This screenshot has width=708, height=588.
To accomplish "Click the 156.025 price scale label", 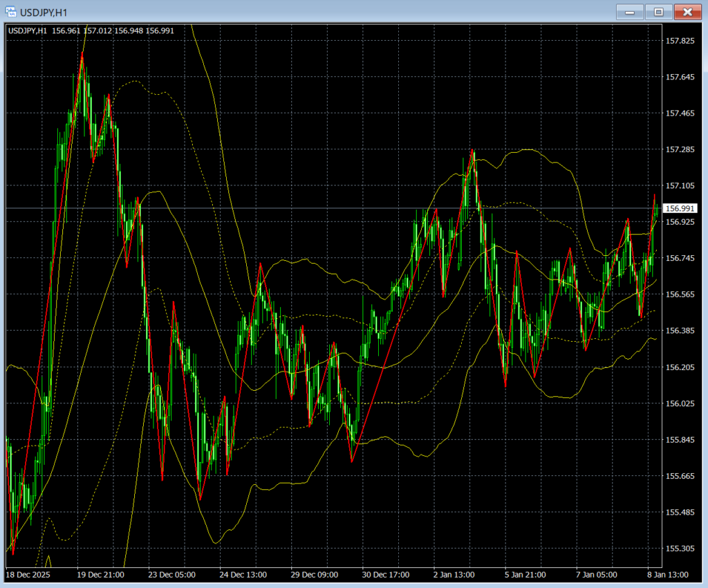I will pos(679,403).
